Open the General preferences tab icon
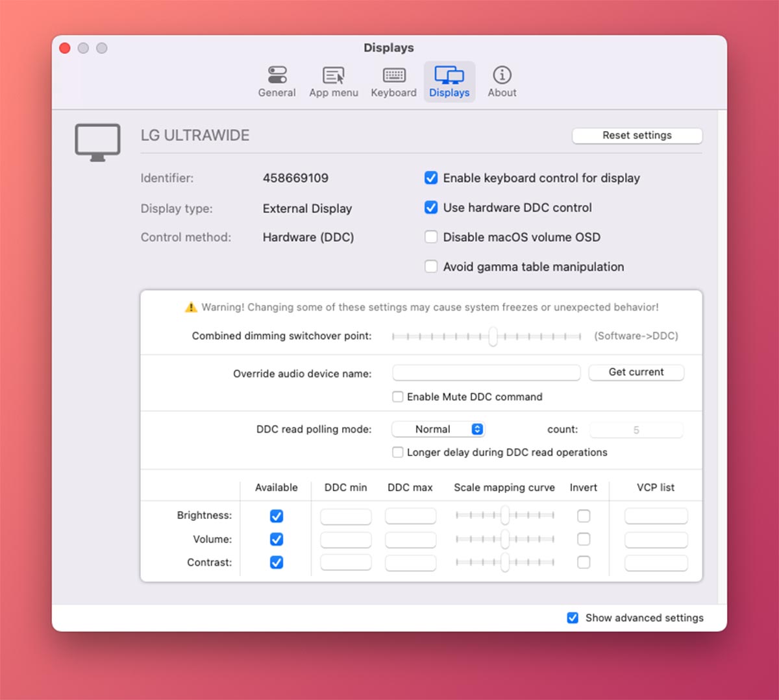 coord(277,75)
